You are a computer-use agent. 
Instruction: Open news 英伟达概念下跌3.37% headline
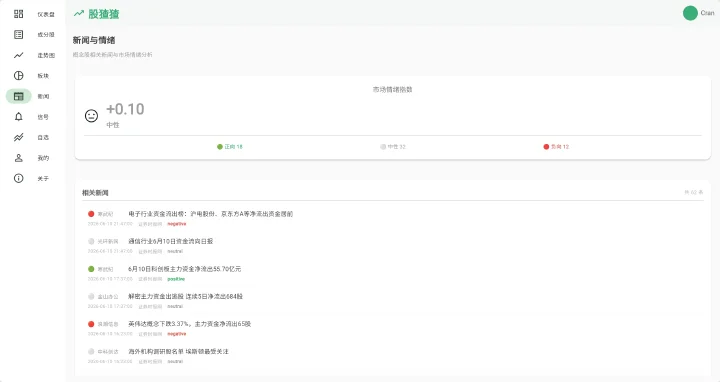point(189,324)
